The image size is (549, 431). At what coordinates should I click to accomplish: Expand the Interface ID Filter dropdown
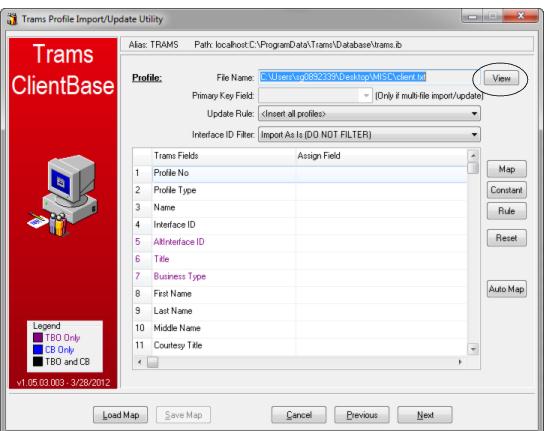pyautogui.click(x=369, y=134)
